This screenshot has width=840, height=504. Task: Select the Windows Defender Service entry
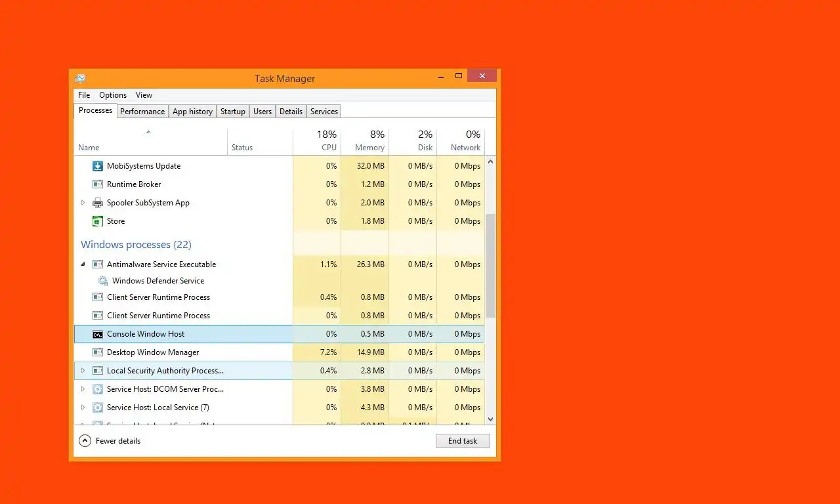(158, 281)
